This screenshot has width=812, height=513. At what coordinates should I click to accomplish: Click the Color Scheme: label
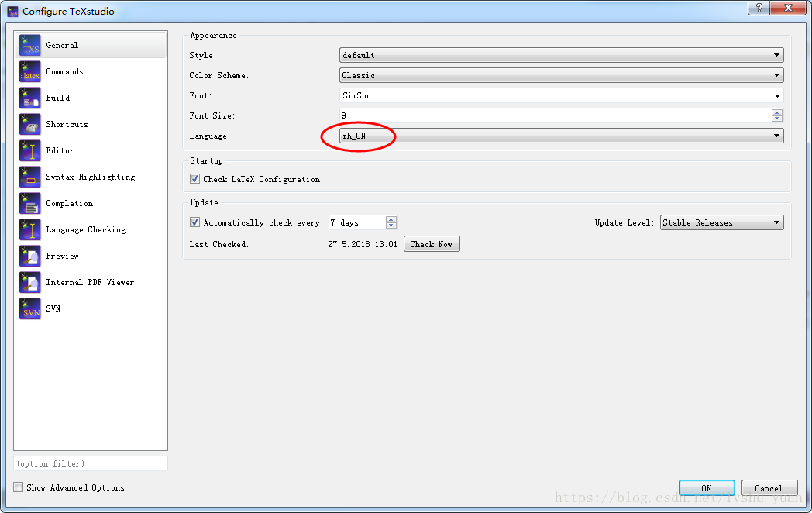[219, 75]
